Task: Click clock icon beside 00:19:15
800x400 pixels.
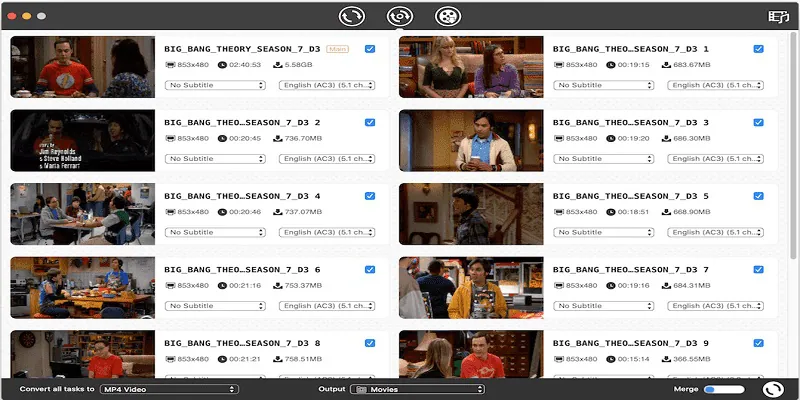Action: (x=610, y=65)
